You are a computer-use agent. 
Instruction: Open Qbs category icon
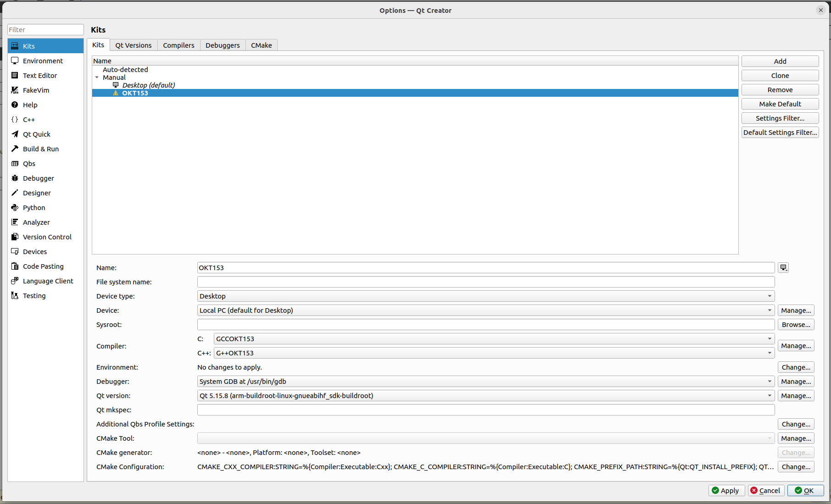[15, 163]
